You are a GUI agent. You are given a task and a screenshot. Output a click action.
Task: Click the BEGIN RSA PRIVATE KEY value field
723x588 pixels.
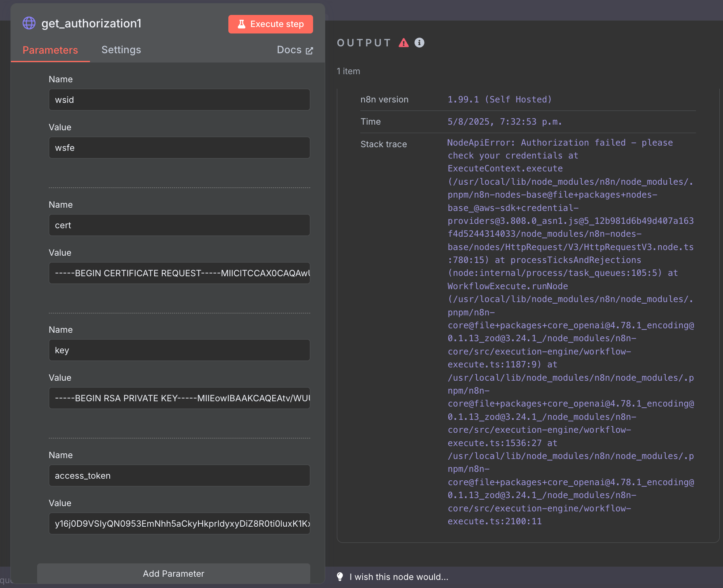[x=179, y=398]
